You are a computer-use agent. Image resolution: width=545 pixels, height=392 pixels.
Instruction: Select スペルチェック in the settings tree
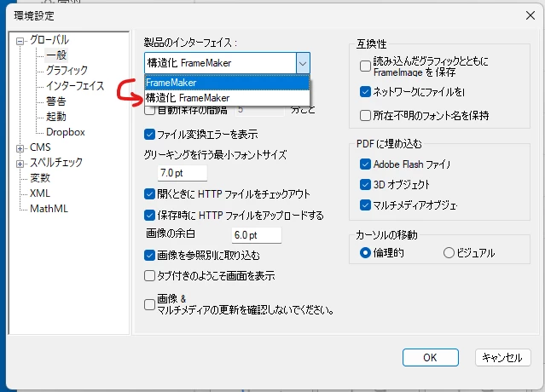click(x=56, y=162)
